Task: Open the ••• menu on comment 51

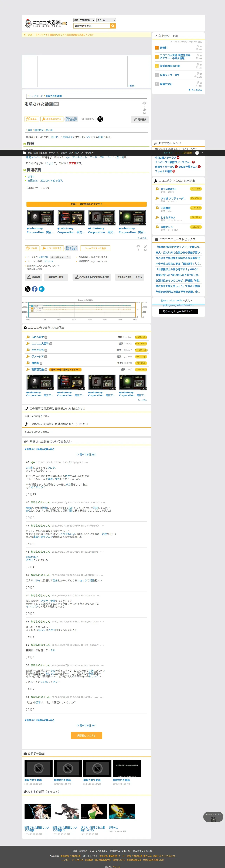Action: point(102,622)
